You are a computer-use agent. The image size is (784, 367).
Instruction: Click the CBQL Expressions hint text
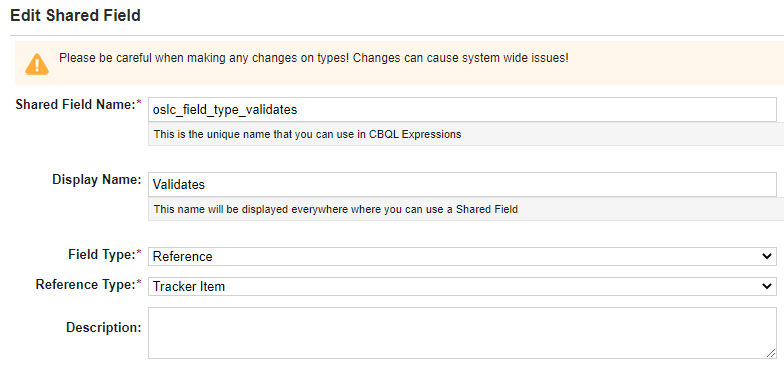pos(308,134)
